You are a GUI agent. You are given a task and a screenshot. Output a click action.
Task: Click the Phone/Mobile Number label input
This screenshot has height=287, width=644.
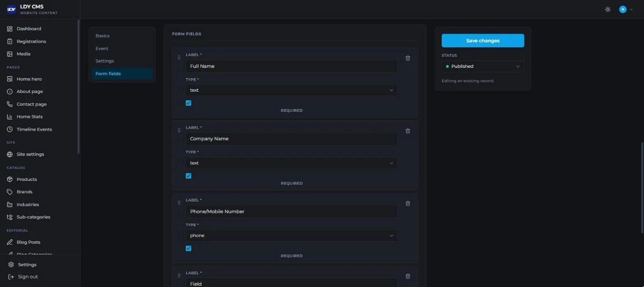coord(292,211)
